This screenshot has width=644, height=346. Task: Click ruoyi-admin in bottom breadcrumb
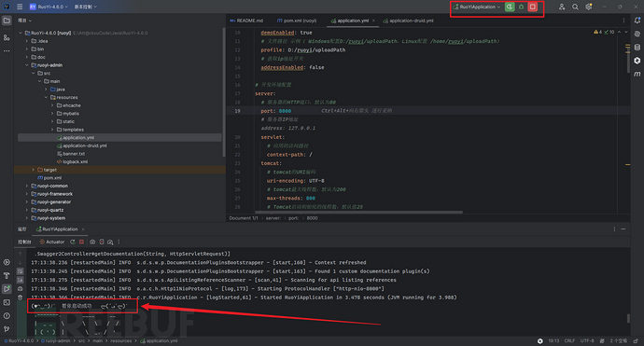click(x=57, y=340)
